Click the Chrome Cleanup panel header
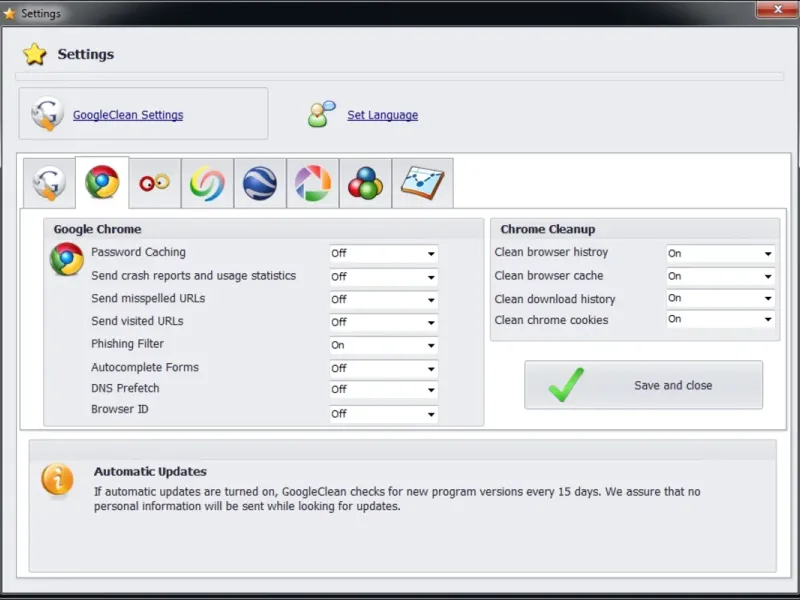The height and width of the screenshot is (600, 800). [548, 229]
